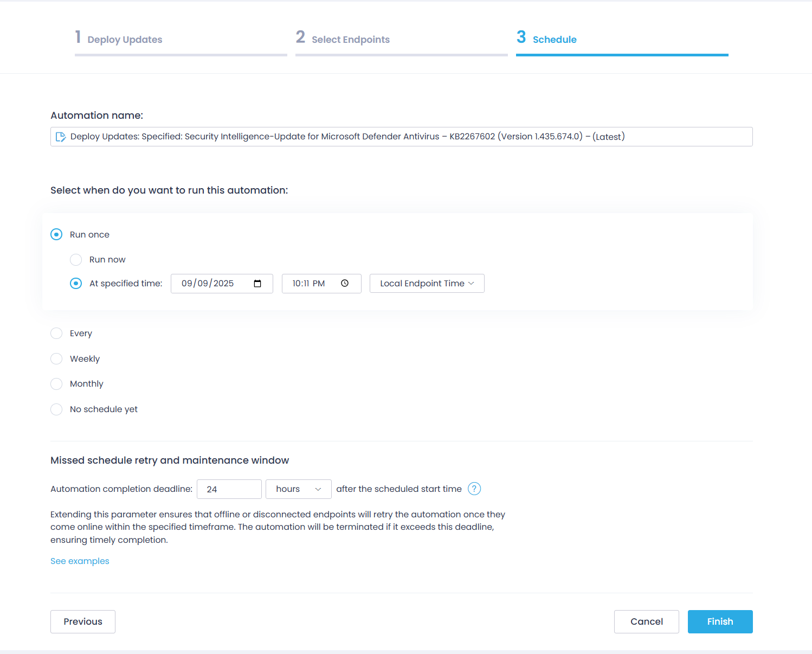Image resolution: width=812 pixels, height=654 pixels.
Task: Pick the No schedule yet option
Action: [56, 409]
